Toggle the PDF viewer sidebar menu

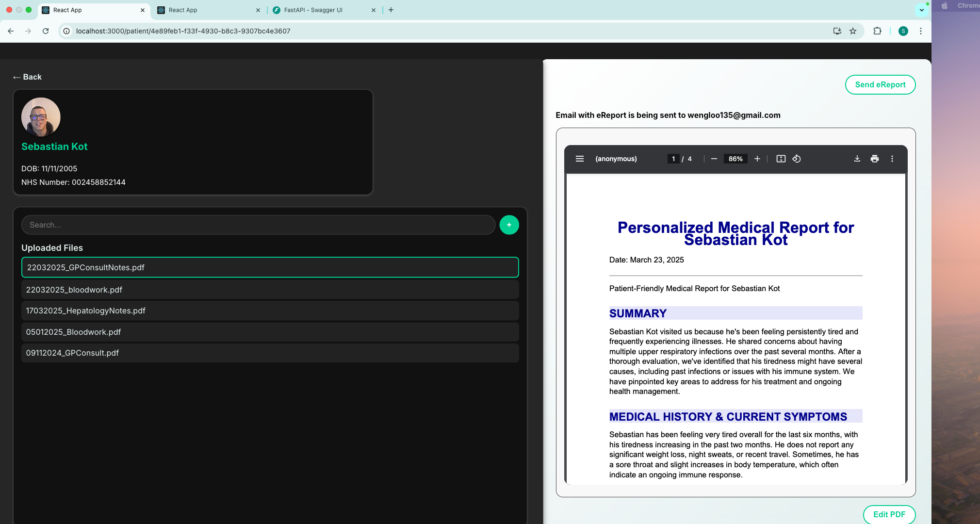tap(579, 159)
